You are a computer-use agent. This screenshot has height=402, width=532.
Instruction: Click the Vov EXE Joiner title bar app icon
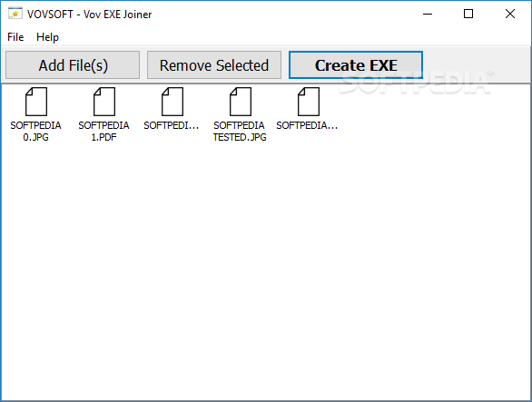pos(15,14)
